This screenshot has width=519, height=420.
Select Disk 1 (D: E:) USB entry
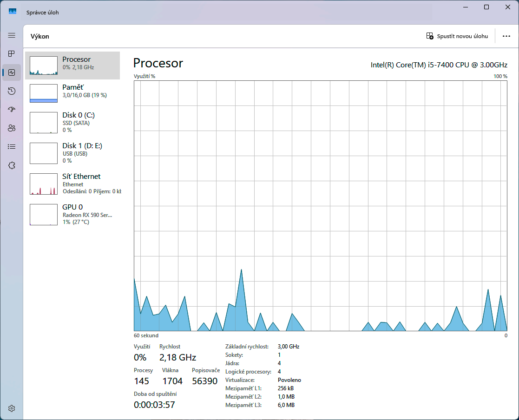coord(72,153)
